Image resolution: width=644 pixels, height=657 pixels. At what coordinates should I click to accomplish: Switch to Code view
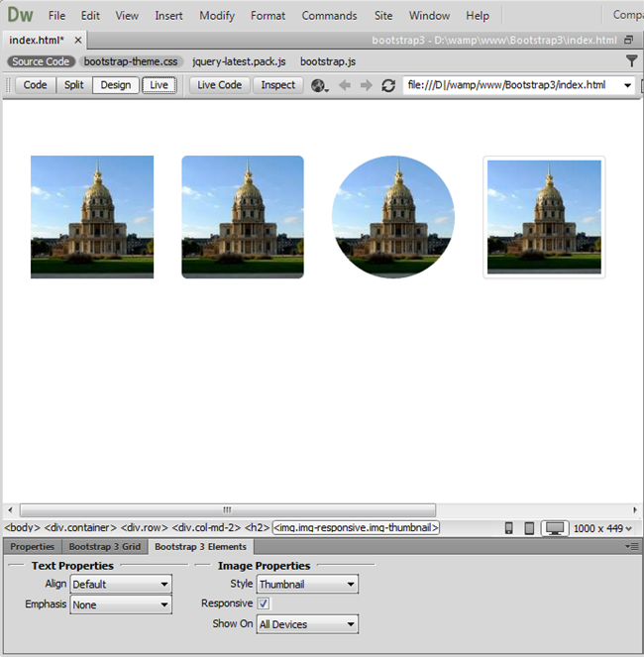(x=36, y=85)
